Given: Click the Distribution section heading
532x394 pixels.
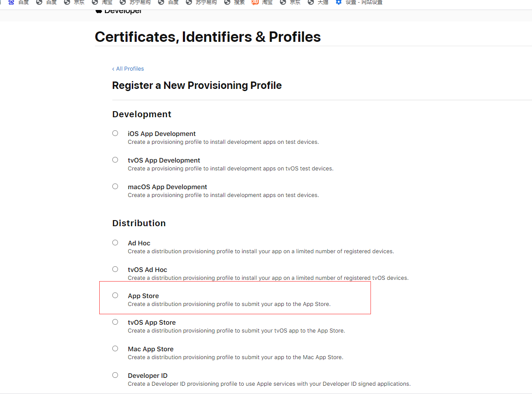Looking at the screenshot, I should point(139,223).
